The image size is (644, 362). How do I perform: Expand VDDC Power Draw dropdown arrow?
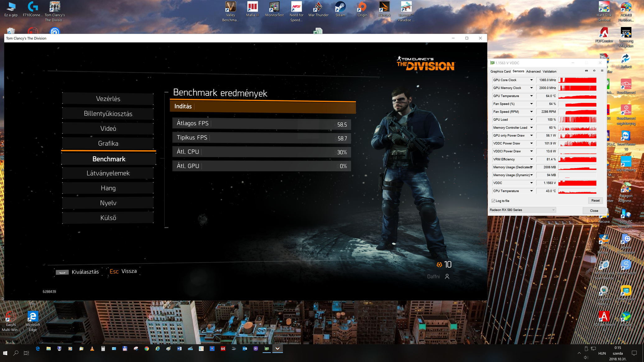531,143
